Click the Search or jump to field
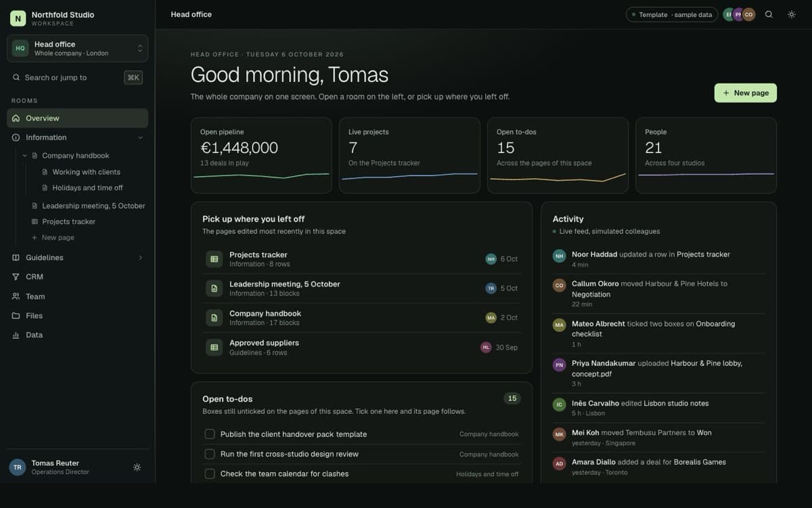The height and width of the screenshot is (508, 812). 78,77
